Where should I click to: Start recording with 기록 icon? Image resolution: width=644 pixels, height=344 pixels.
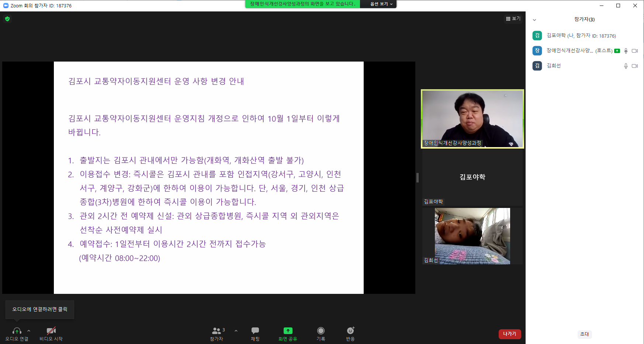(321, 331)
